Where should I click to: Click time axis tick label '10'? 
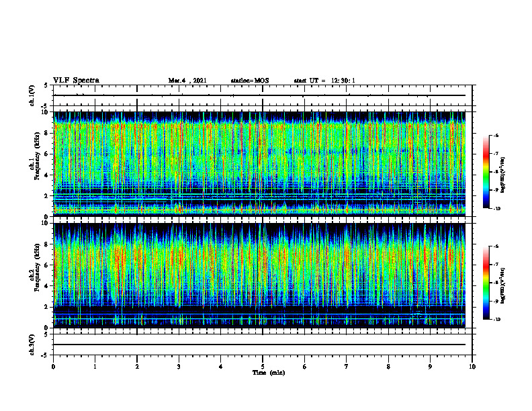(x=472, y=367)
